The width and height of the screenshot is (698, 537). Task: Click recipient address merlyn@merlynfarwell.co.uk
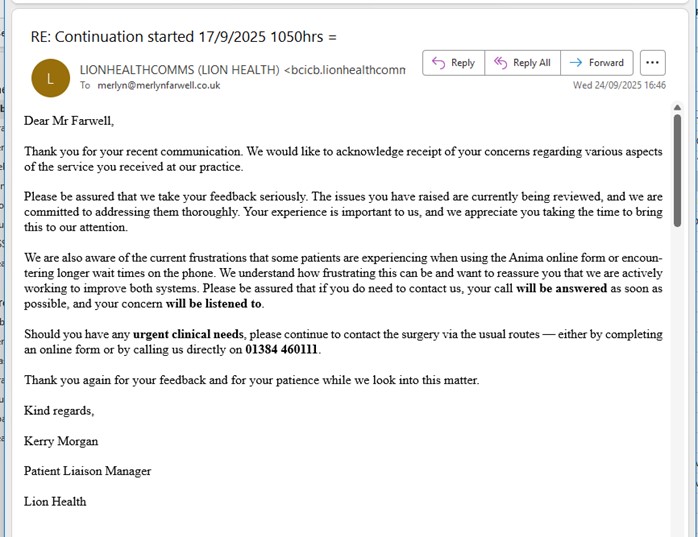click(x=158, y=86)
